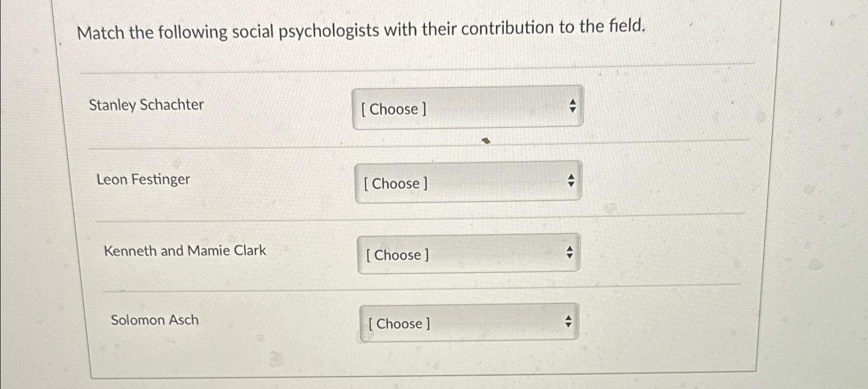
Task: Click the Choose field for Kenneth and Mamie Clark
Action: pos(397,255)
